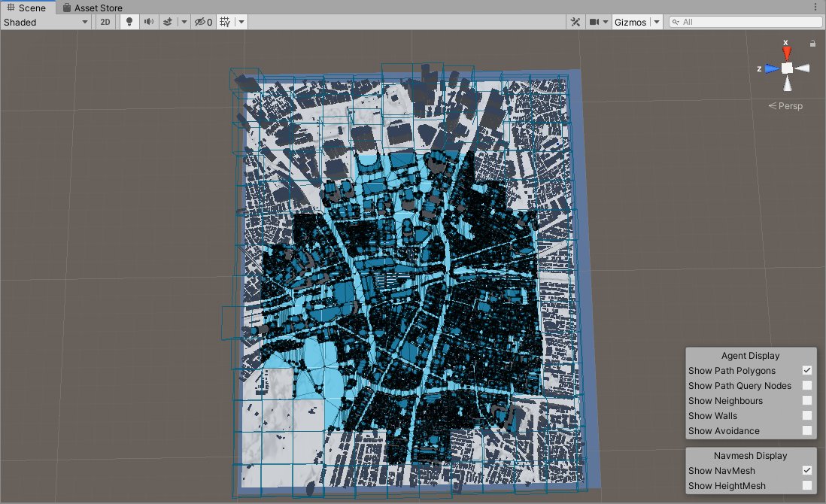Click the gray bottom gizmo cone

click(x=787, y=83)
